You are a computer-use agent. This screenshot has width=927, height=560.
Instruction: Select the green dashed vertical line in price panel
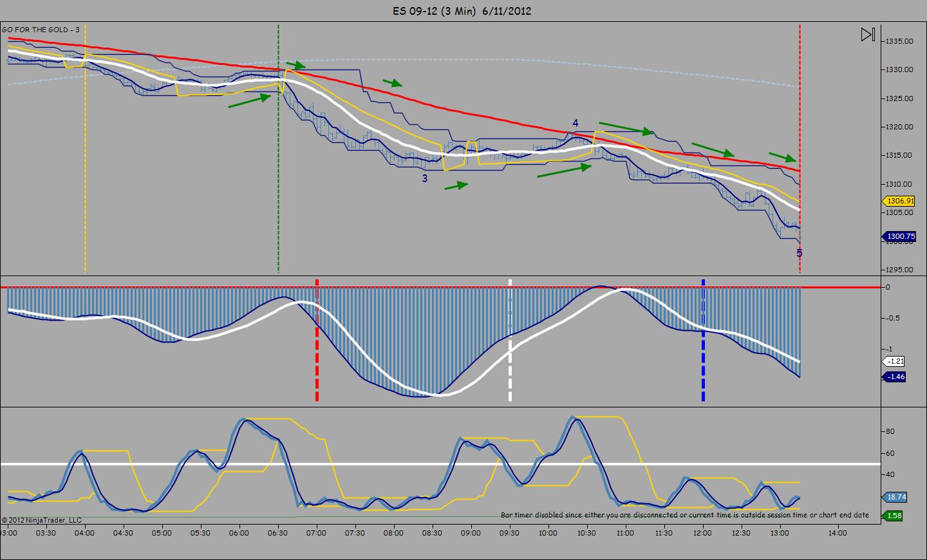click(x=278, y=149)
